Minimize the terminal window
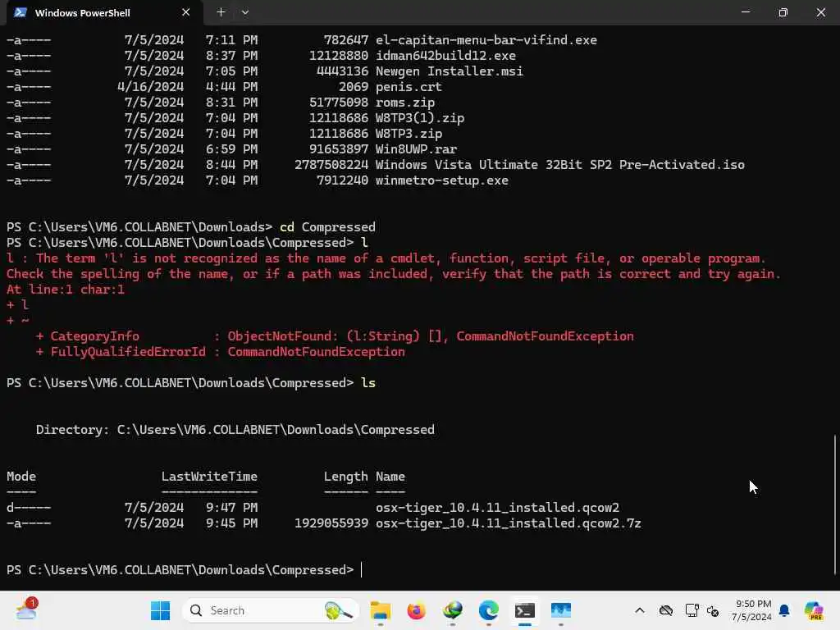This screenshot has width=840, height=630. [745, 11]
